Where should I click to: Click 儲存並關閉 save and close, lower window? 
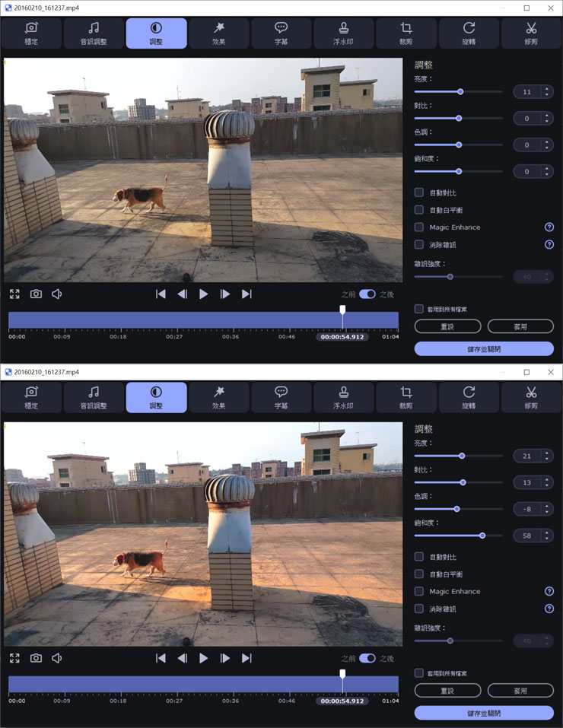coord(484,713)
